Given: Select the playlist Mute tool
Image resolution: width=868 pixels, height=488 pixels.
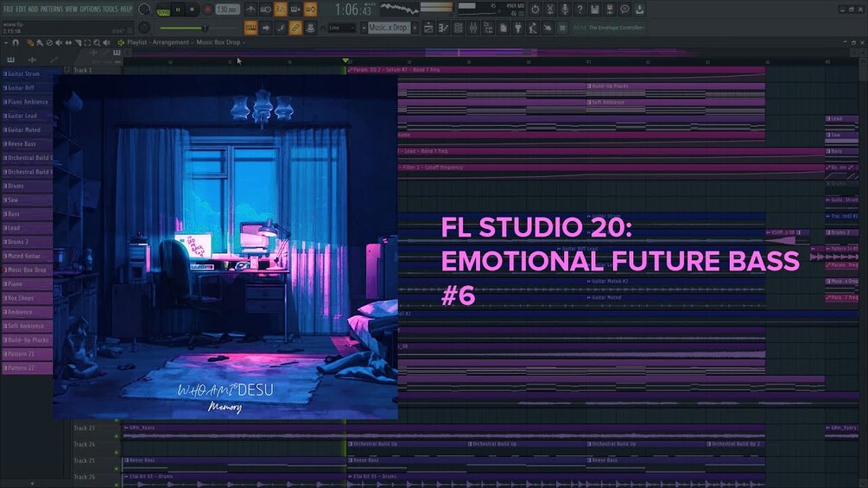Looking at the screenshot, I should (59, 42).
